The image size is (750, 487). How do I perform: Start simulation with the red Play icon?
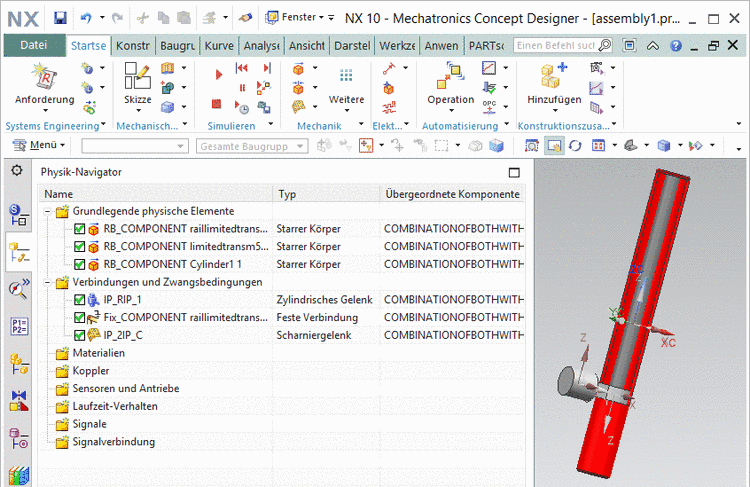point(219,75)
